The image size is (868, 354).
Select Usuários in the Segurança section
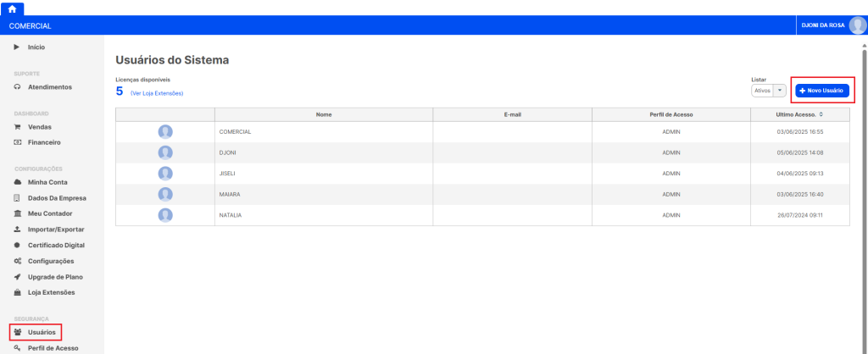[42, 332]
